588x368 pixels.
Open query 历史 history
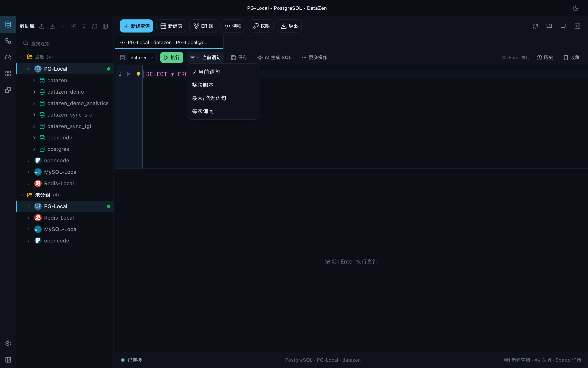point(545,57)
